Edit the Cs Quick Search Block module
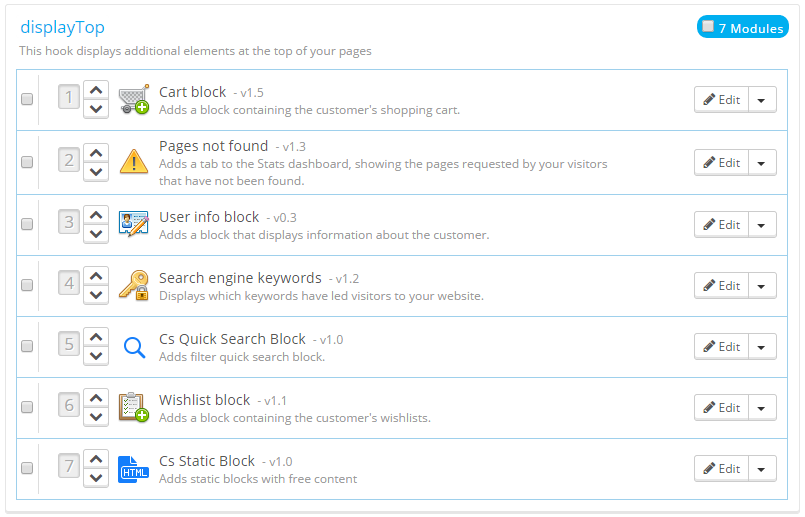Screen dimensions: 805x517 [721, 347]
